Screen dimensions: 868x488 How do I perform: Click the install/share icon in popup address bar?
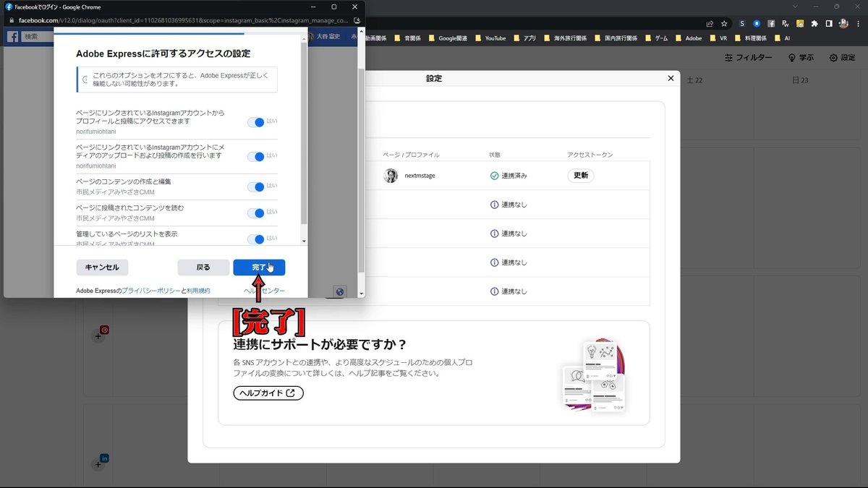[x=357, y=20]
